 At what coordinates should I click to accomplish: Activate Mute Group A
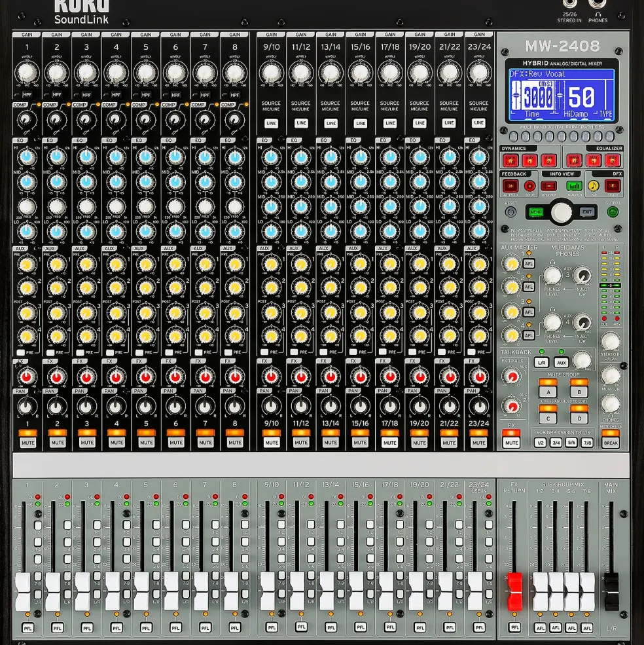coord(548,392)
